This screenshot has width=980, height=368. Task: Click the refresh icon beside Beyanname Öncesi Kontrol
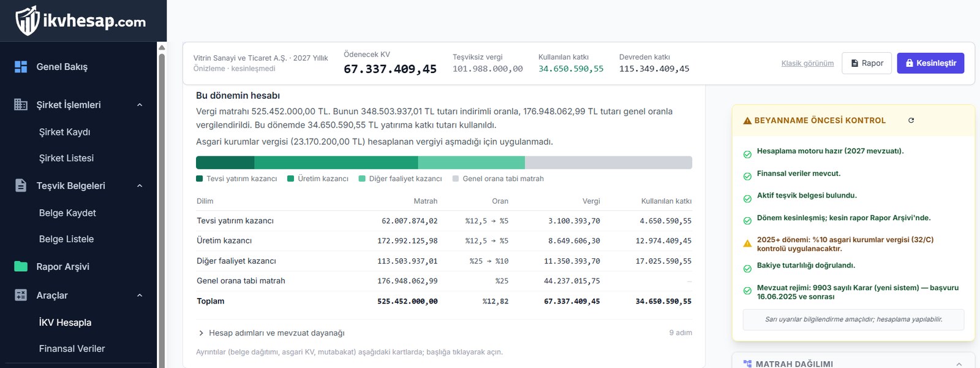[911, 120]
